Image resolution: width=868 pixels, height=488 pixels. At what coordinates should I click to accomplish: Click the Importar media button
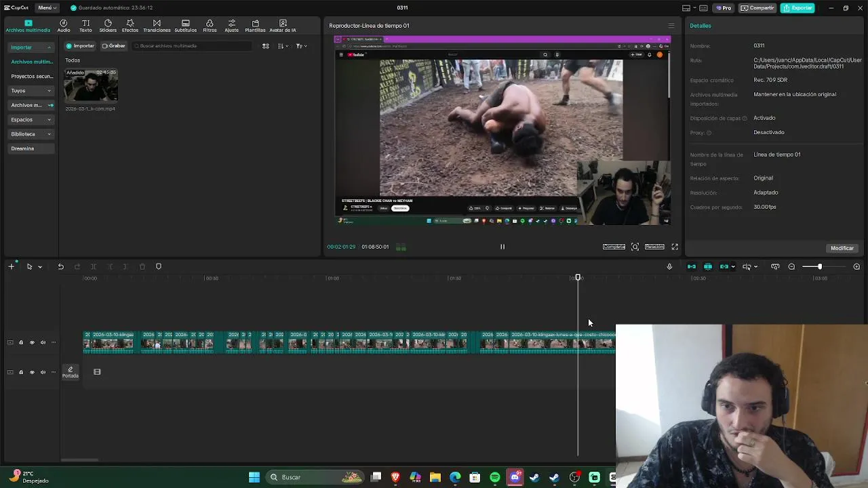click(x=80, y=46)
